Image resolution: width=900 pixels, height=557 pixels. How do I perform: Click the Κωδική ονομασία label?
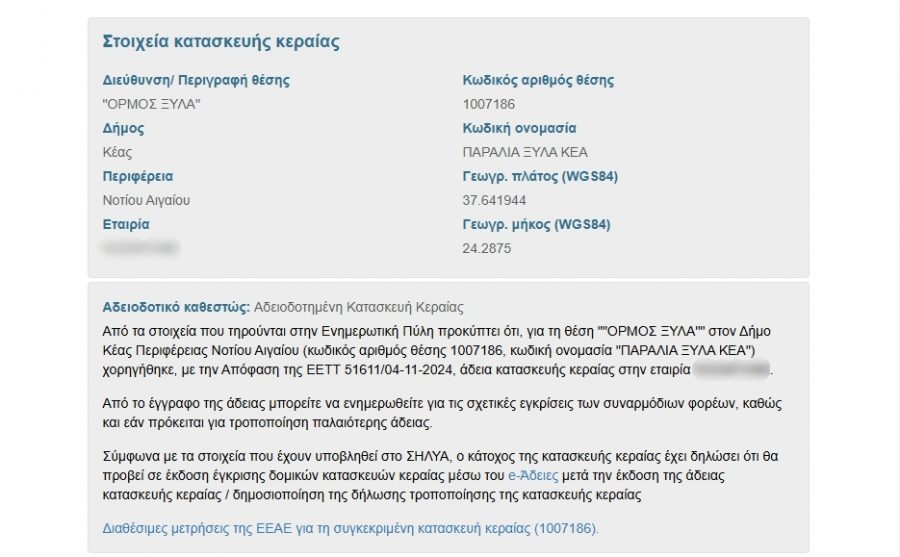click(x=519, y=128)
